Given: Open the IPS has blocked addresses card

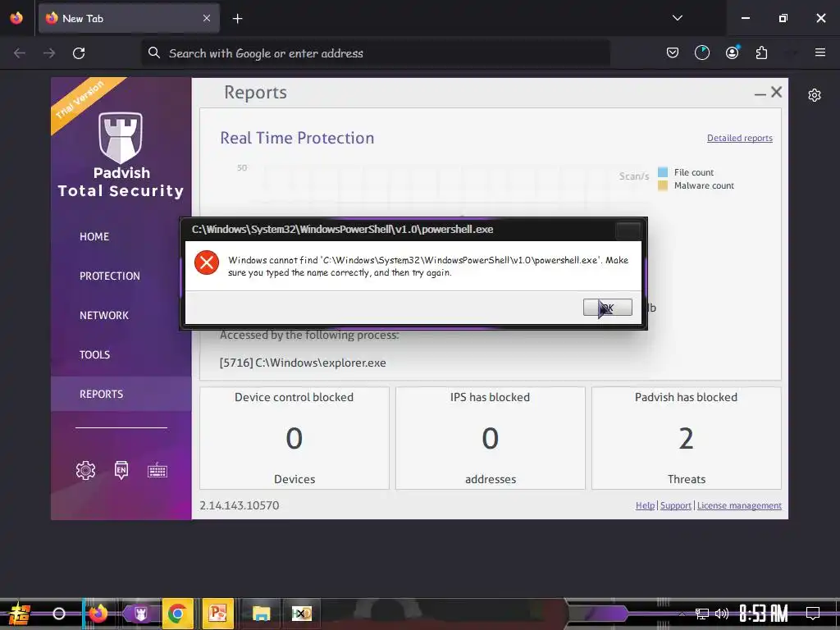Looking at the screenshot, I should (491, 438).
